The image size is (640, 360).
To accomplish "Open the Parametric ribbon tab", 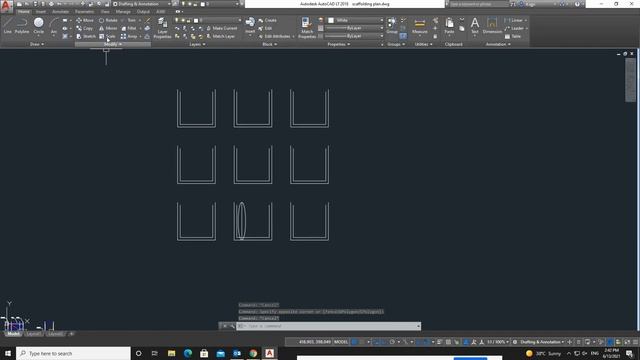I will [84, 11].
